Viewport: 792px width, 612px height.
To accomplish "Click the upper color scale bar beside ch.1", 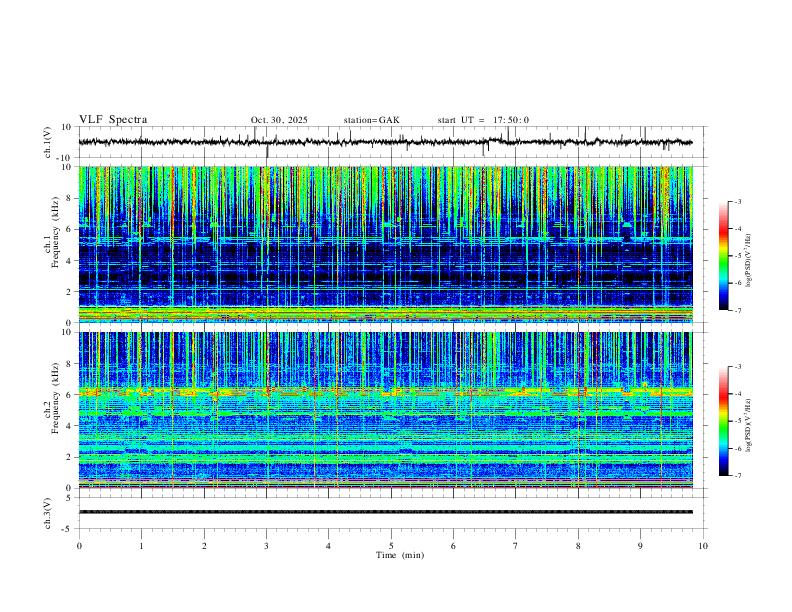I will 724,256.
